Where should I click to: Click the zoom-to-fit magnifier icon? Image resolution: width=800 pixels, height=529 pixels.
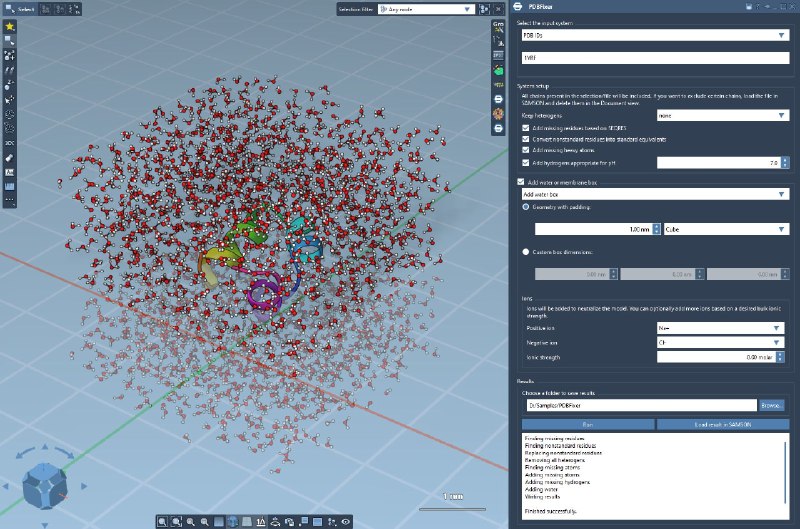(162, 521)
